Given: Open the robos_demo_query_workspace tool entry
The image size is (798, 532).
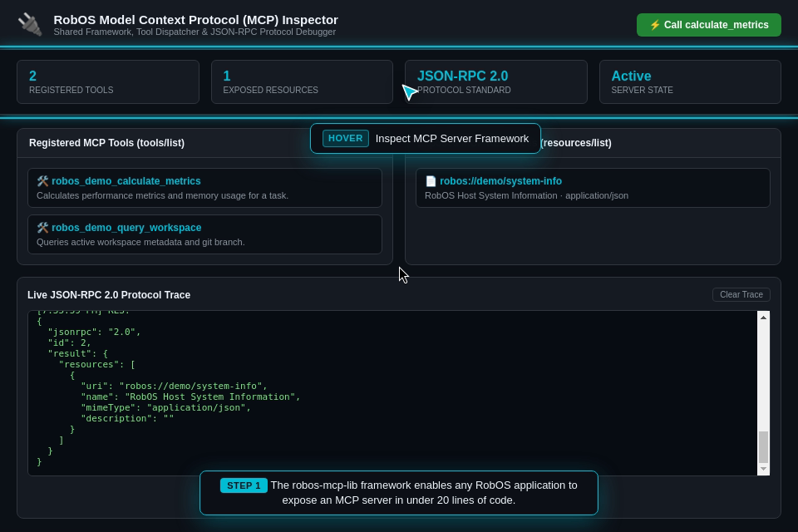Looking at the screenshot, I should 204,234.
